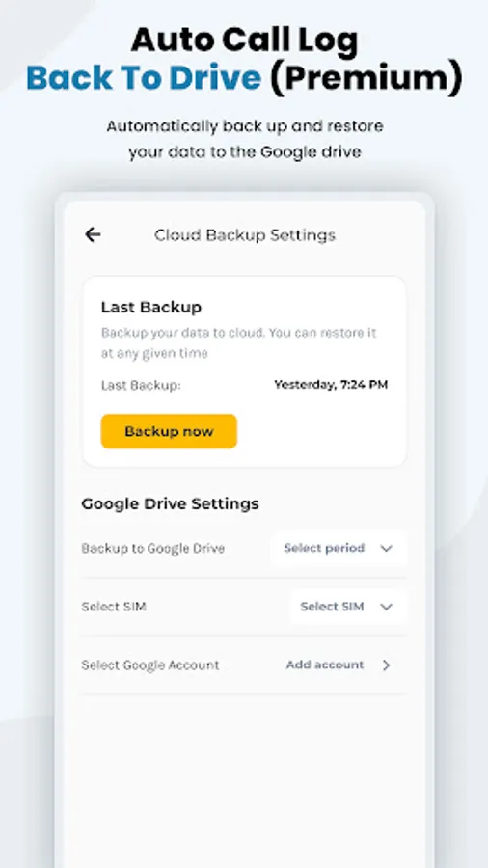Click chevron arrow next to Select SIM
This screenshot has height=868, width=488.
pyautogui.click(x=386, y=607)
